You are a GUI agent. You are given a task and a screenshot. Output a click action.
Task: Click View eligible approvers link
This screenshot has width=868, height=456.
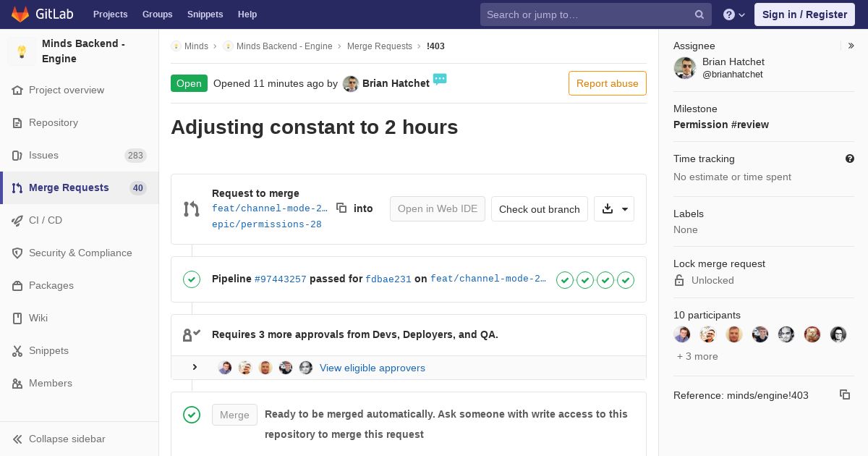click(x=373, y=368)
